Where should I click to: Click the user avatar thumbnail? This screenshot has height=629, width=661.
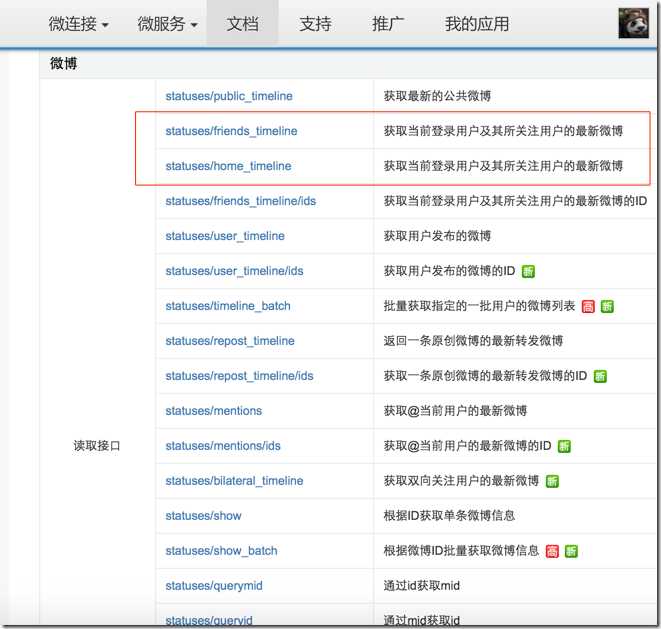coord(634,23)
